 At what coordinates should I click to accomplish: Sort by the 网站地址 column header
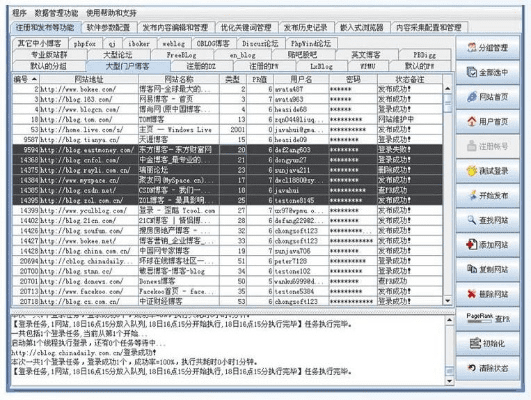[x=89, y=80]
